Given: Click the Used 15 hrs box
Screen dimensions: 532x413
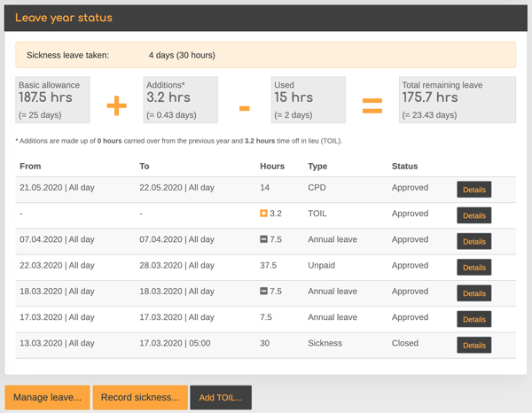Looking at the screenshot, I should click(308, 99).
